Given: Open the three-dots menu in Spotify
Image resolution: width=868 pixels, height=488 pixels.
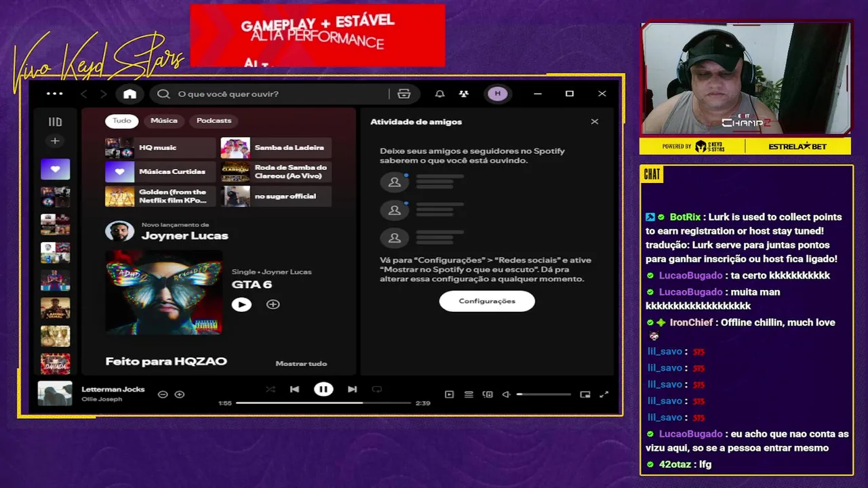Looking at the screenshot, I should click(x=55, y=94).
